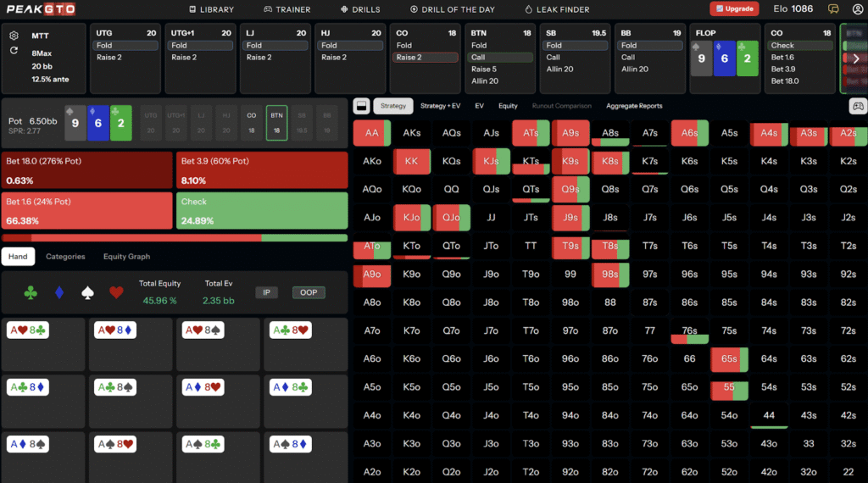
Task: Filter hands by the green club suit
Action: click(31, 292)
